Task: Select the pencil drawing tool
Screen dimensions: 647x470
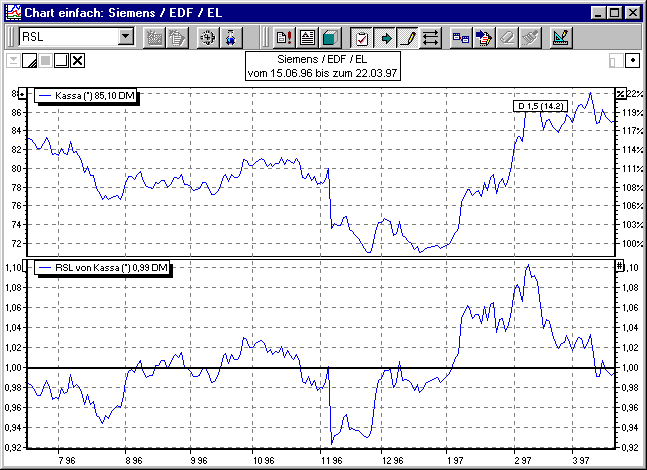Action: [x=408, y=38]
